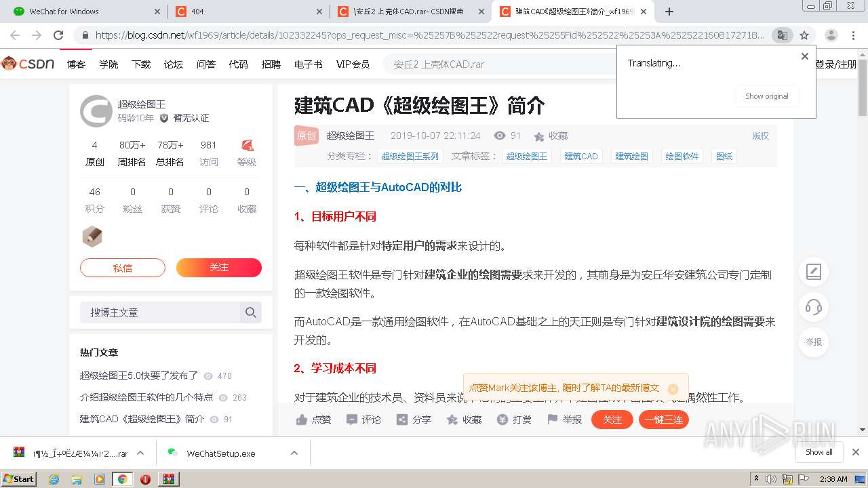Click the author avatar 超级绘图王
The height and width of the screenshot is (488, 868).
(x=96, y=111)
